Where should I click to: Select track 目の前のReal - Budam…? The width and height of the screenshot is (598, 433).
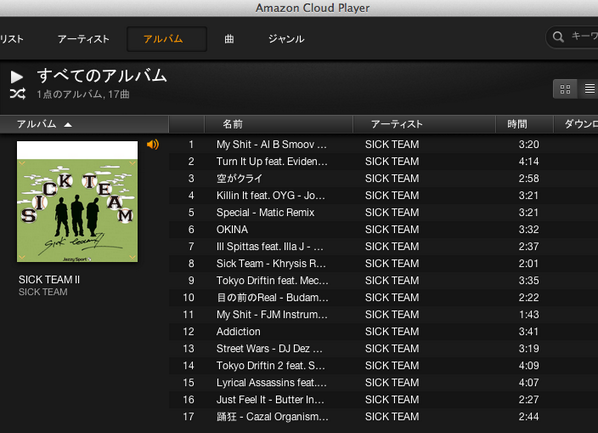pos(272,298)
